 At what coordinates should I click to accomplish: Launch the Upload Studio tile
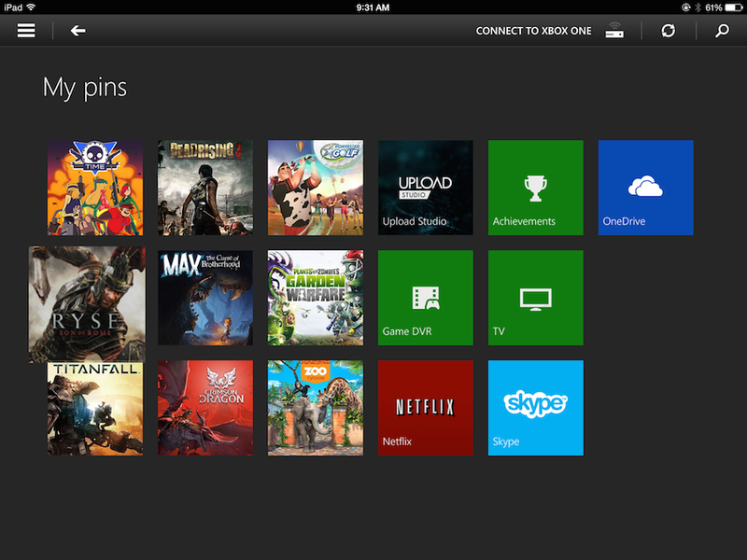tap(426, 188)
